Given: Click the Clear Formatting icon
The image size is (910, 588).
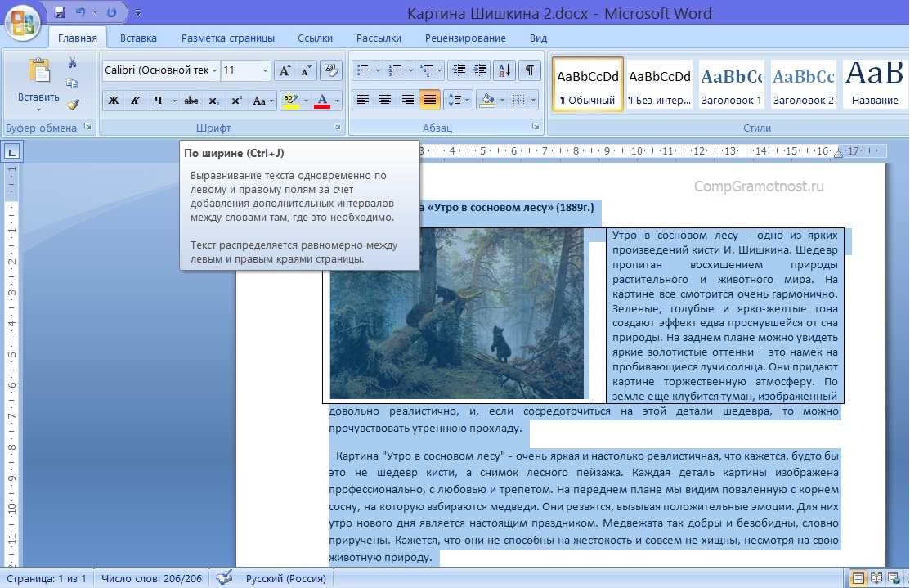Looking at the screenshot, I should (330, 70).
